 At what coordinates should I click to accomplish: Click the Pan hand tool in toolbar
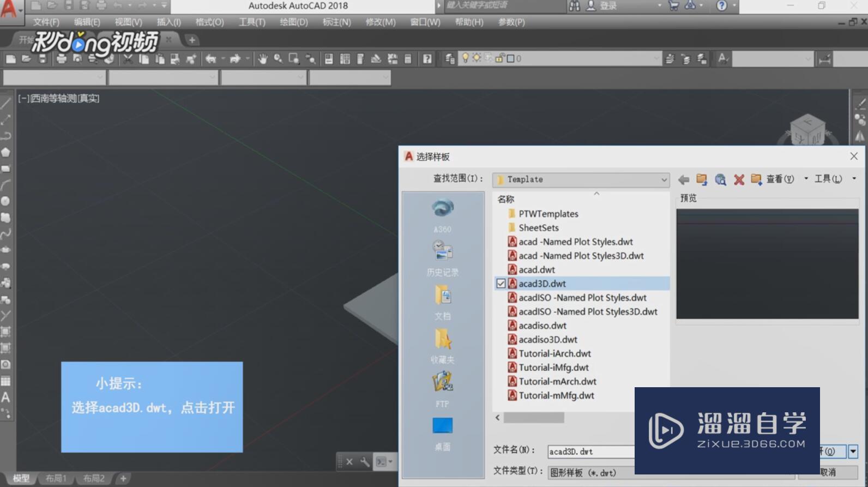(263, 58)
